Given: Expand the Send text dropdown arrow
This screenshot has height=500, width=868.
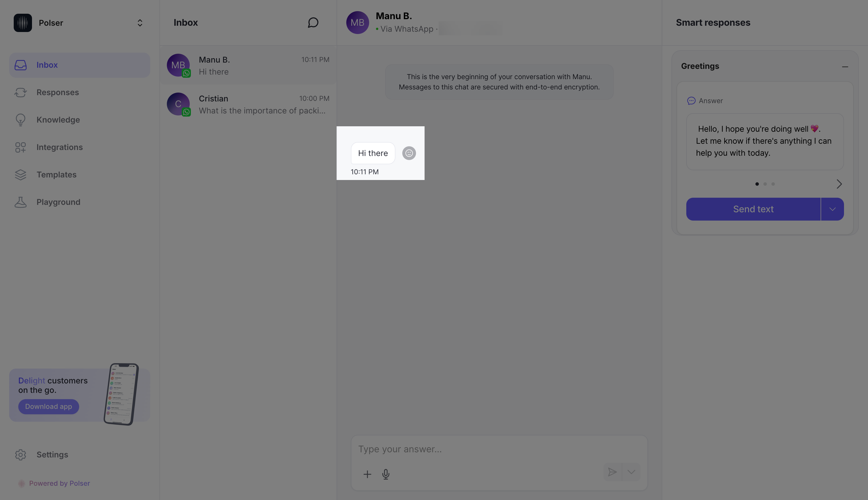Looking at the screenshot, I should (832, 209).
